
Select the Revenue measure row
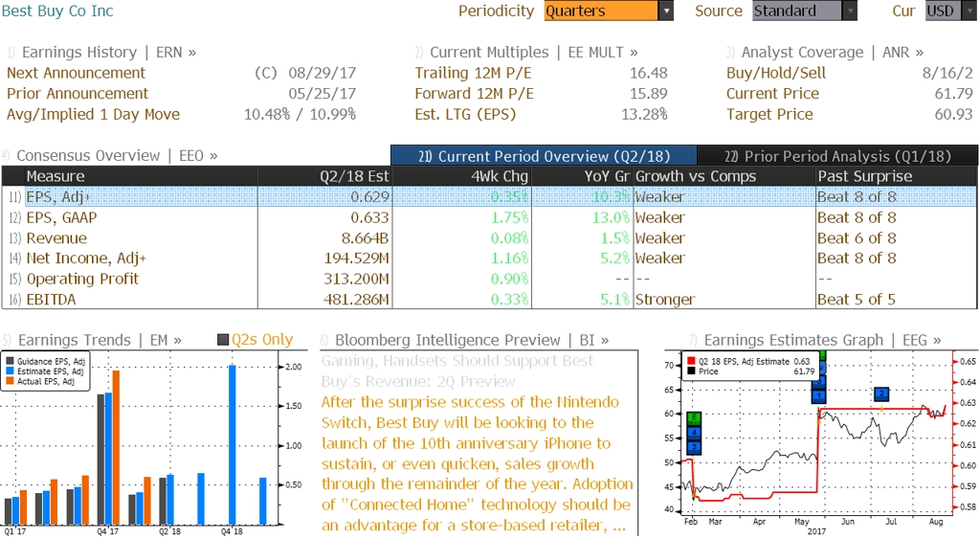tap(489, 238)
